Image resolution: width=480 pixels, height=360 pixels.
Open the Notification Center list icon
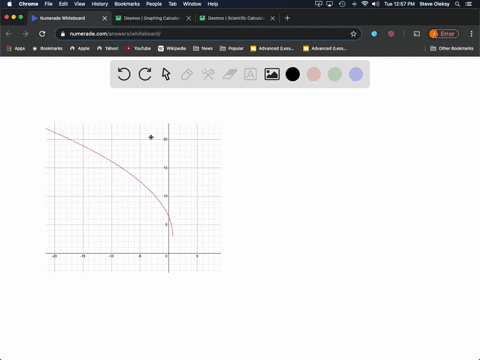[x=469, y=4]
